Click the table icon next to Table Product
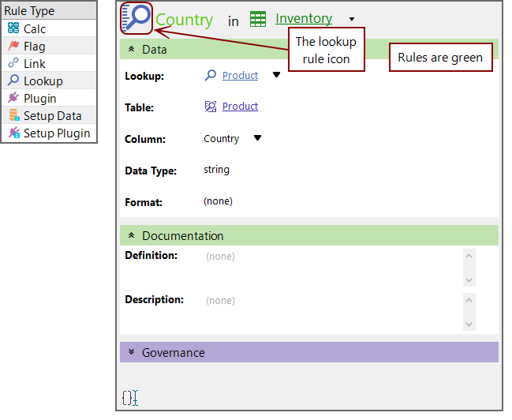Screen dimensions: 512x420 point(211,107)
